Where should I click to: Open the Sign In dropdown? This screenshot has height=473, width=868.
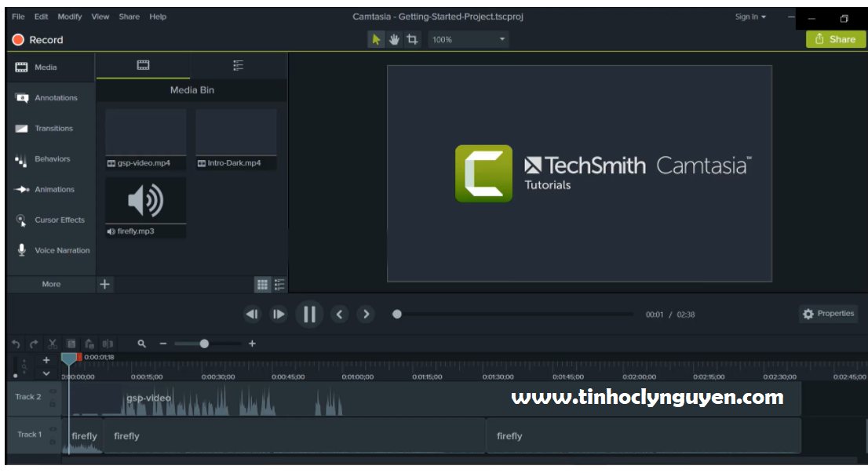click(750, 16)
